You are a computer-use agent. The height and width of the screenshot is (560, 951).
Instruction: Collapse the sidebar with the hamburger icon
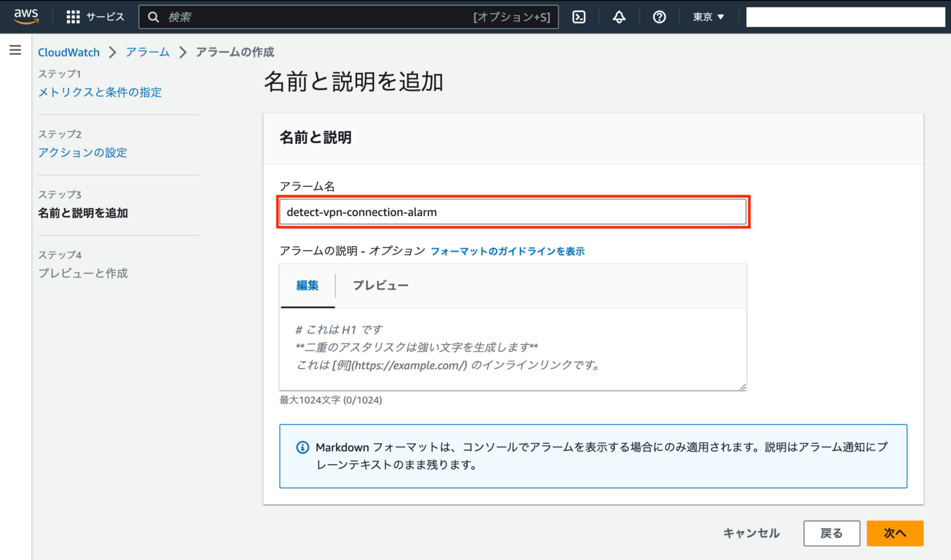(x=15, y=50)
